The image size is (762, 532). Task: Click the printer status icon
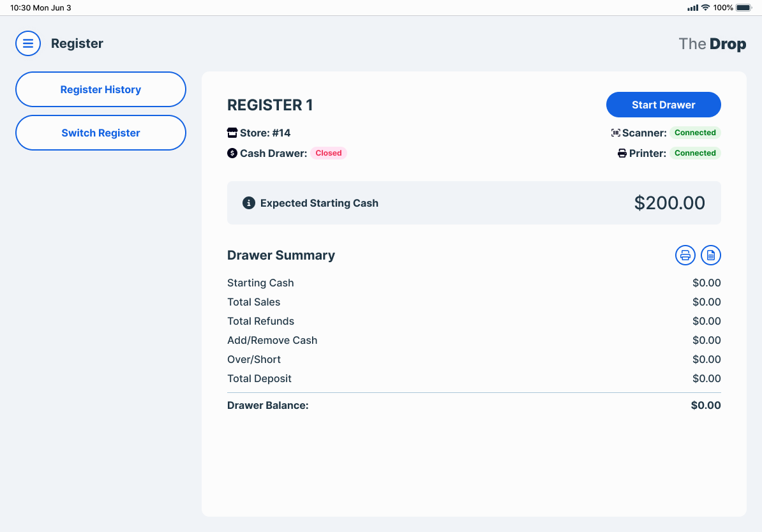[x=622, y=153]
